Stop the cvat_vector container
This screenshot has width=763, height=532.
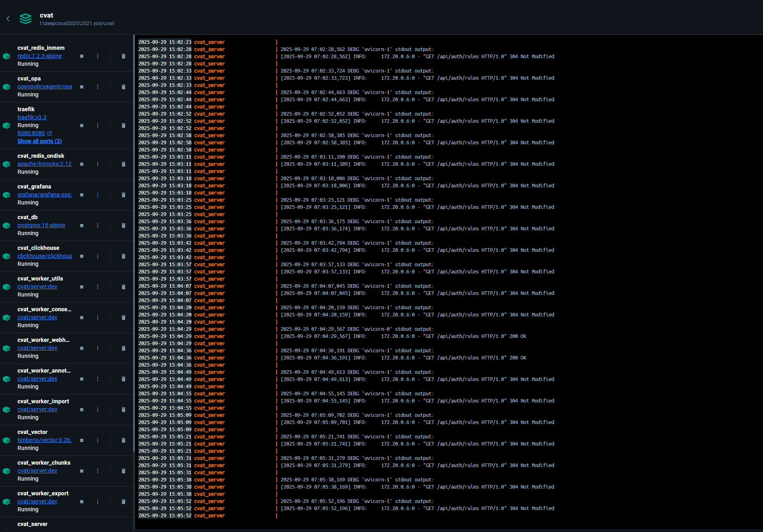tap(82, 440)
